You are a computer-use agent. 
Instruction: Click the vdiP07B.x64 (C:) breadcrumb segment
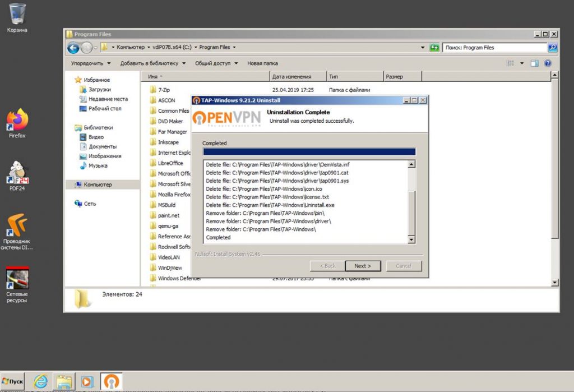172,47
